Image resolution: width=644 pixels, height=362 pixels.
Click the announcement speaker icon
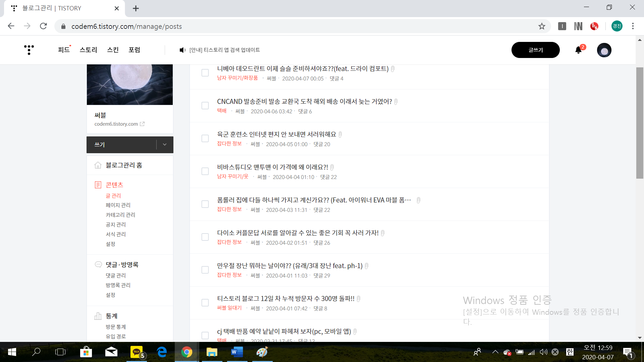click(x=182, y=50)
